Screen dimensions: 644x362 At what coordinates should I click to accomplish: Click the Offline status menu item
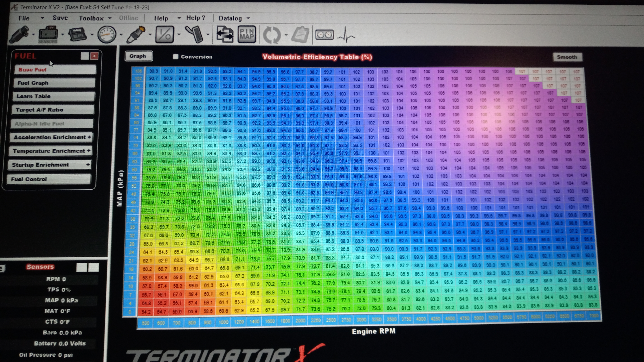128,18
